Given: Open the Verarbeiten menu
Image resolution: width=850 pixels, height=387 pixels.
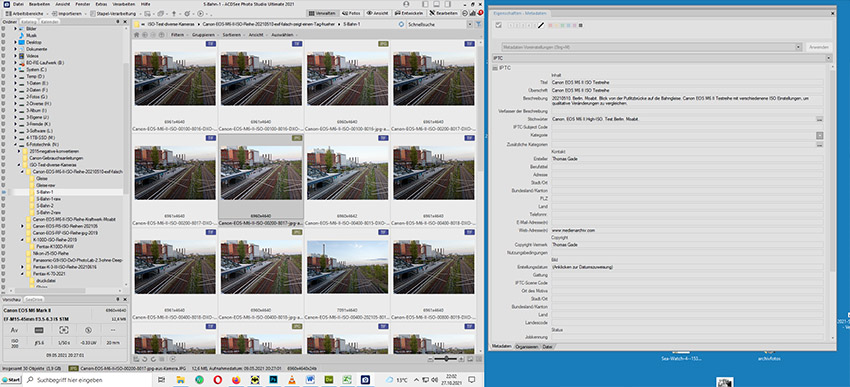Looking at the screenshot, I should point(124,4).
